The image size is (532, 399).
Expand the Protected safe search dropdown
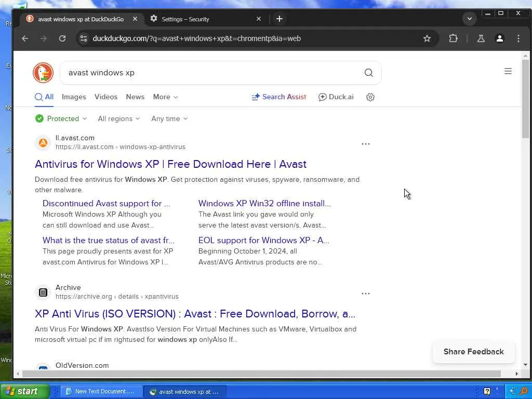click(x=61, y=119)
